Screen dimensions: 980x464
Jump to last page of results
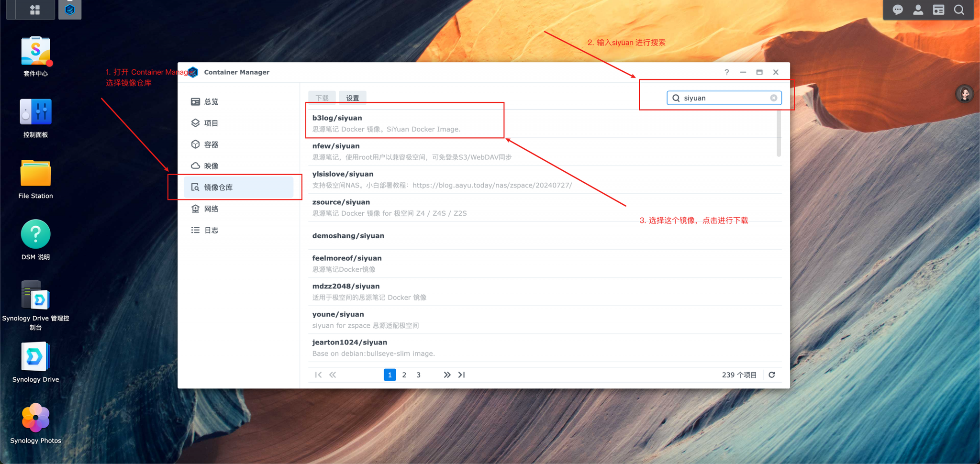pos(461,375)
